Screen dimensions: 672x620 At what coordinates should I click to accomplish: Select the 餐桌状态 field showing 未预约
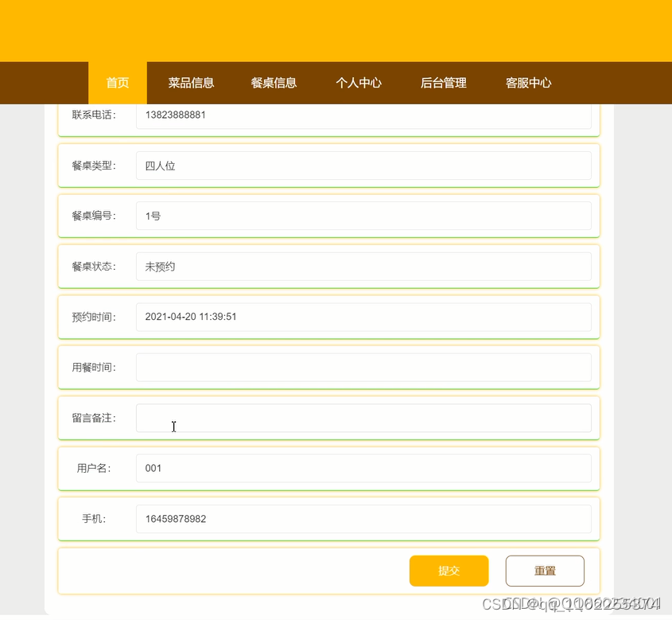click(363, 267)
